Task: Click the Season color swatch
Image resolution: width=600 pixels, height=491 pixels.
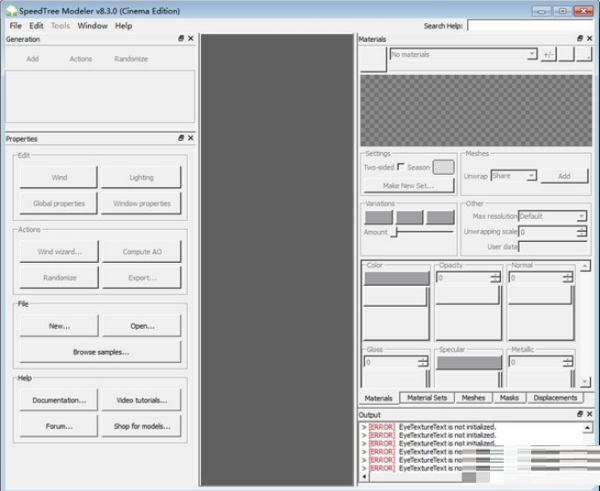Action: point(443,167)
